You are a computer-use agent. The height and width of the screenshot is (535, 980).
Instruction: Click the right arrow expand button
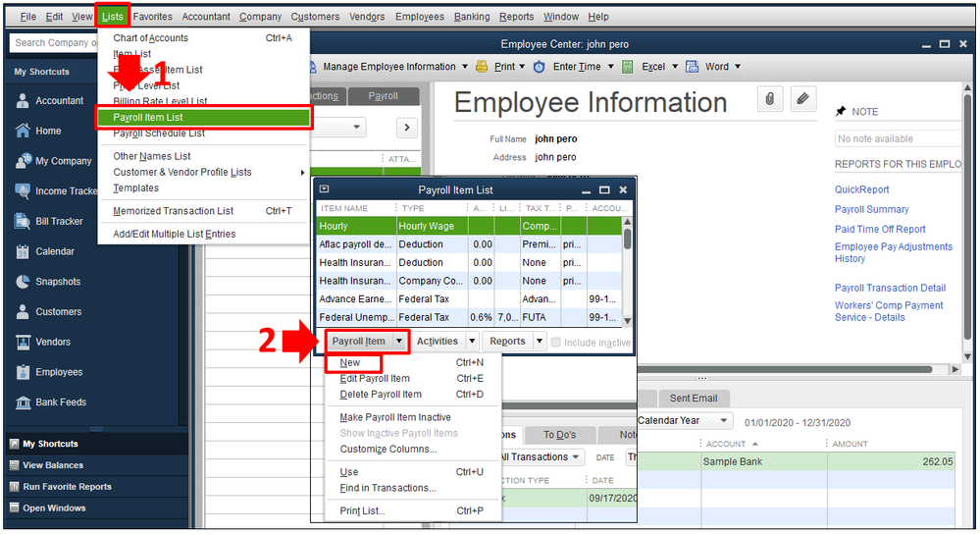[x=407, y=128]
